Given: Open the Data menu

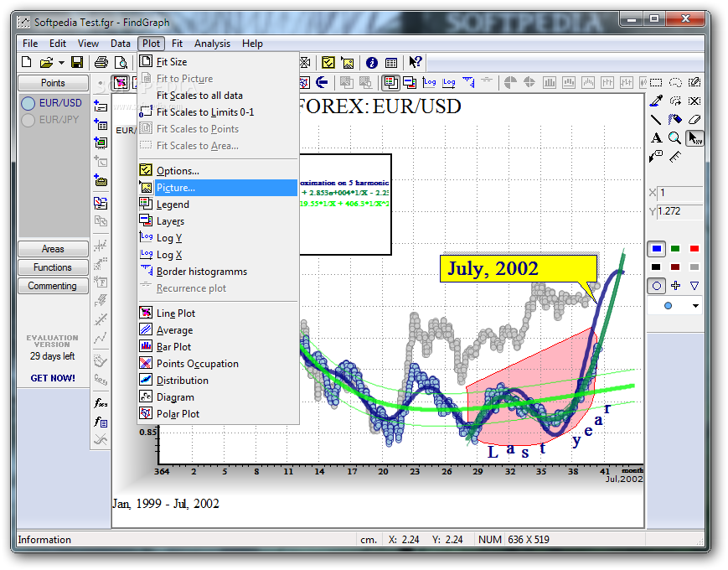Looking at the screenshot, I should point(121,44).
